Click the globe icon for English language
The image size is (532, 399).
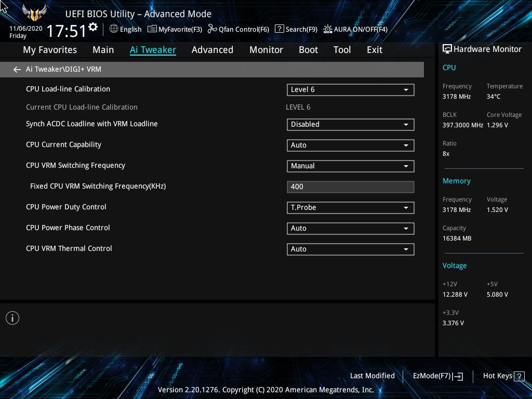click(114, 29)
